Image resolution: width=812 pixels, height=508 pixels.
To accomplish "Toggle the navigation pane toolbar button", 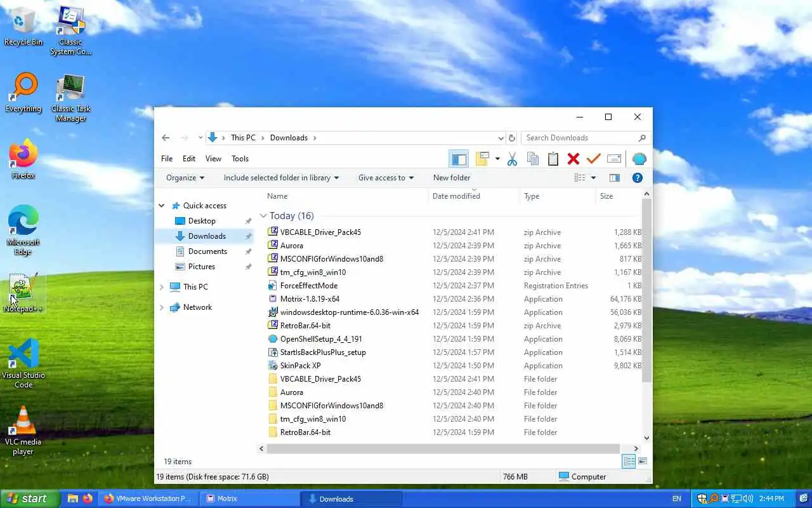I will [459, 159].
